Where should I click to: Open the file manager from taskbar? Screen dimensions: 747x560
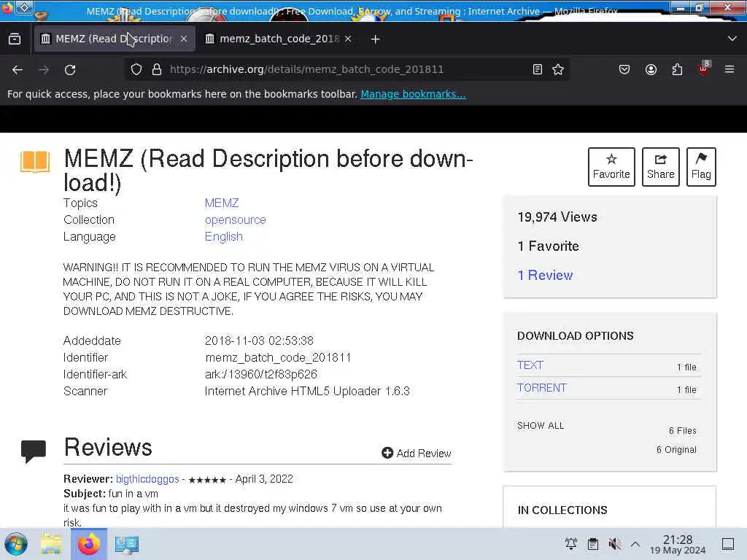(x=51, y=544)
